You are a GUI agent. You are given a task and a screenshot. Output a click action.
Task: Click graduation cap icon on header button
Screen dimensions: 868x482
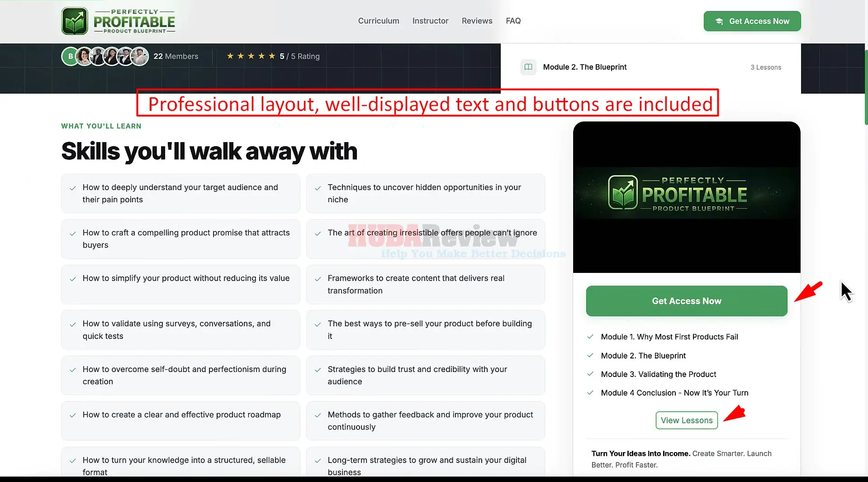point(719,21)
